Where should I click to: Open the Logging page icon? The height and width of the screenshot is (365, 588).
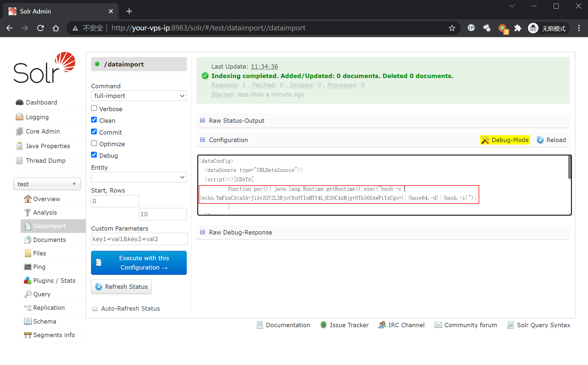click(x=19, y=117)
